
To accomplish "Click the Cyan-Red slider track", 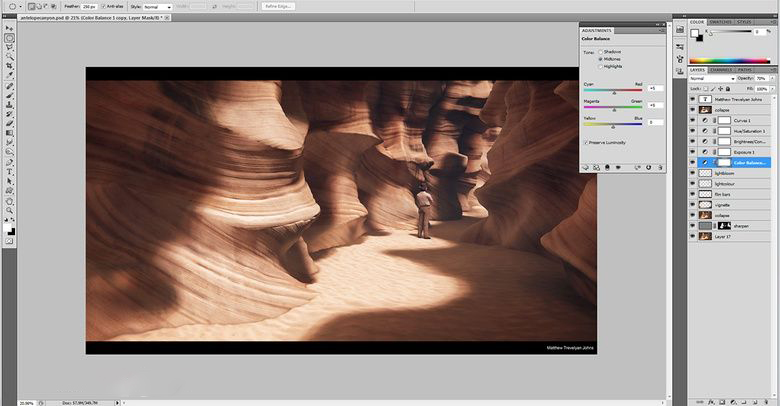I will [x=612, y=90].
